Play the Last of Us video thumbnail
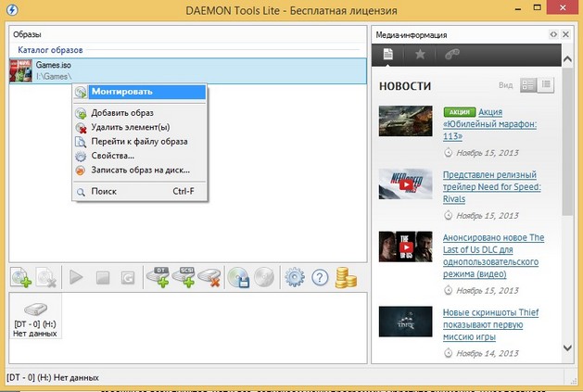This screenshot has width=583, height=392. (406, 247)
